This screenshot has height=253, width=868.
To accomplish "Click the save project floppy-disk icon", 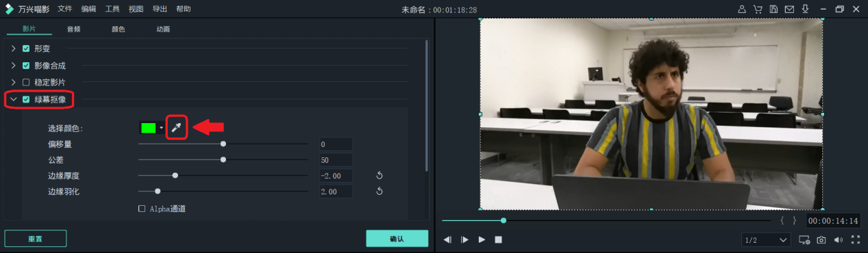I will [773, 9].
